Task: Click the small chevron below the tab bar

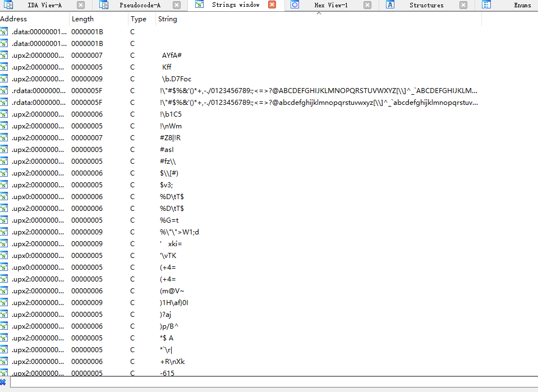Action: [319, 13]
